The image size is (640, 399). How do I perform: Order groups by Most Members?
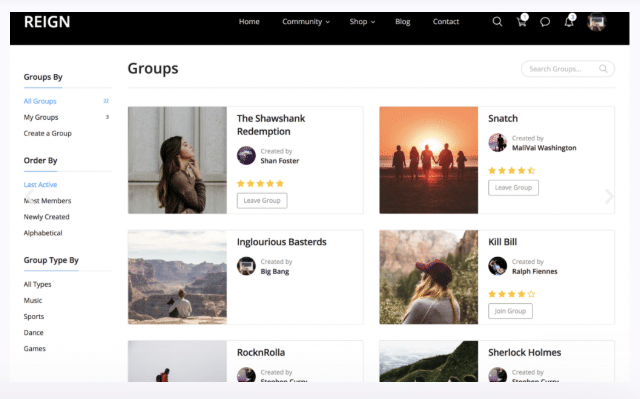[47, 201]
